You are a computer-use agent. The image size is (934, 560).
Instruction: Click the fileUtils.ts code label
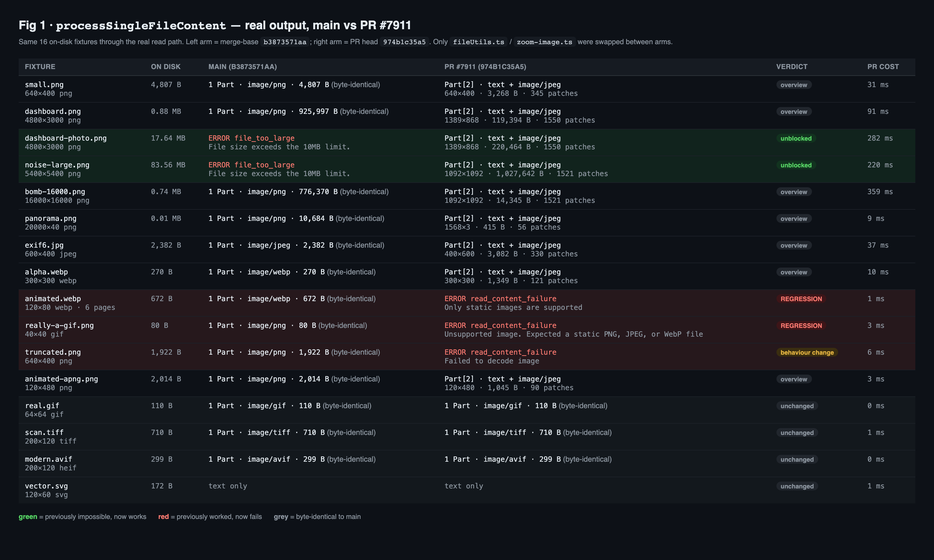point(478,42)
